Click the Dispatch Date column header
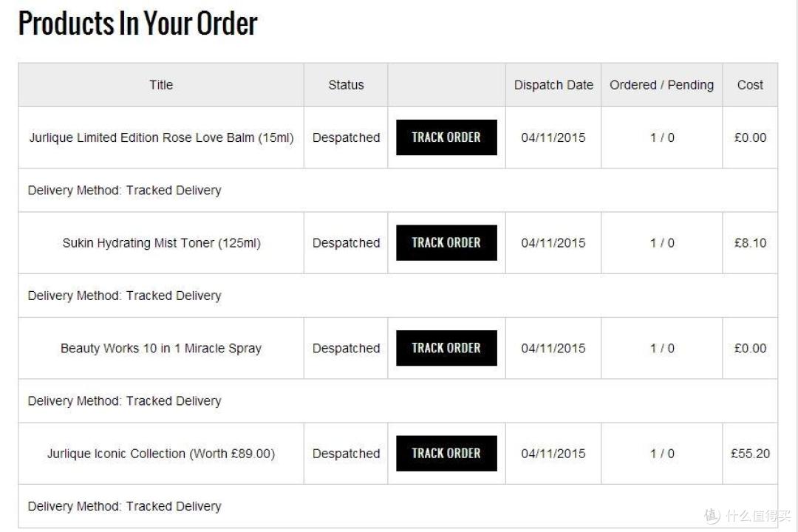 pos(553,85)
